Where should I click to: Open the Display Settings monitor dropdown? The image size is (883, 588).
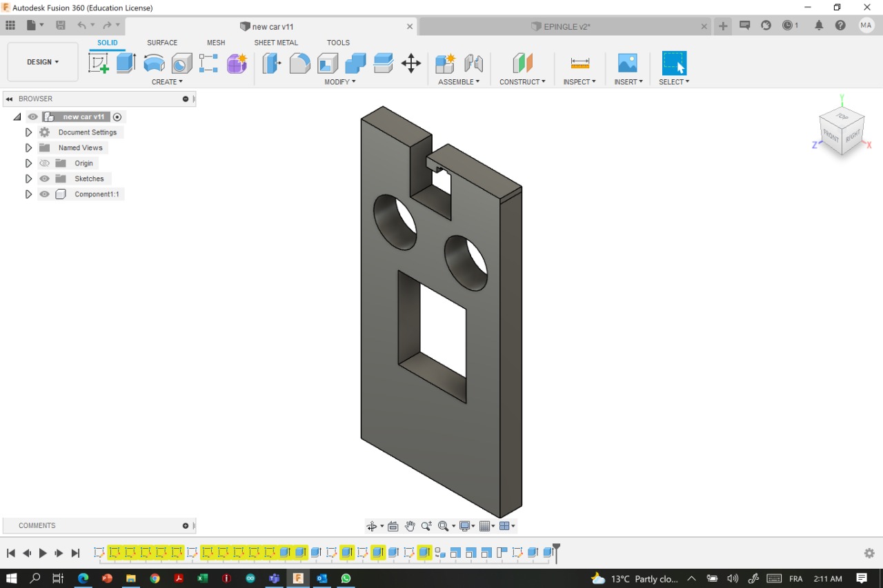[x=467, y=526]
